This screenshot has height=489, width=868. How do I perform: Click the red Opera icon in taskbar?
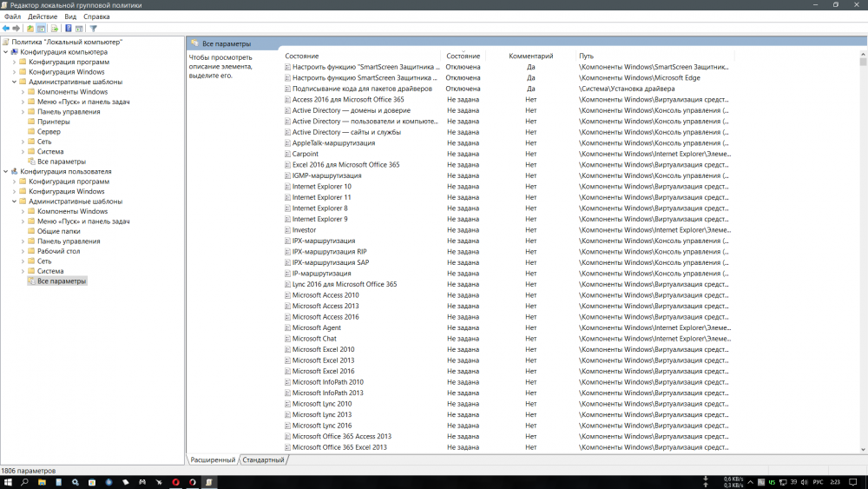tap(175, 482)
